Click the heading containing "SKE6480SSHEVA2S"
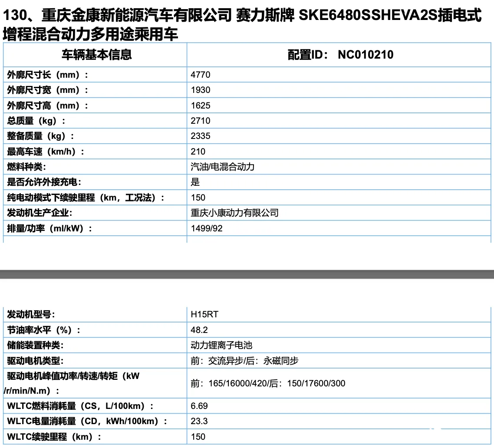Screen dimensions: 494x448 (242, 25)
